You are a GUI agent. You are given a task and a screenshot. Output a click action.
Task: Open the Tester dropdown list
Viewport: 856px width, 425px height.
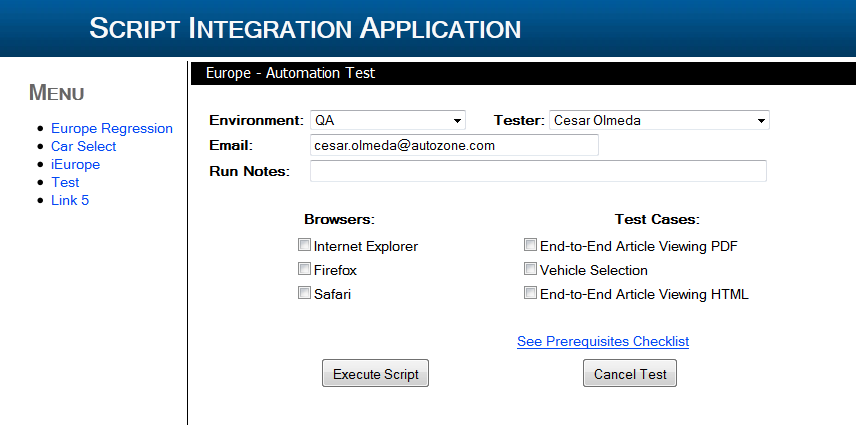click(658, 120)
